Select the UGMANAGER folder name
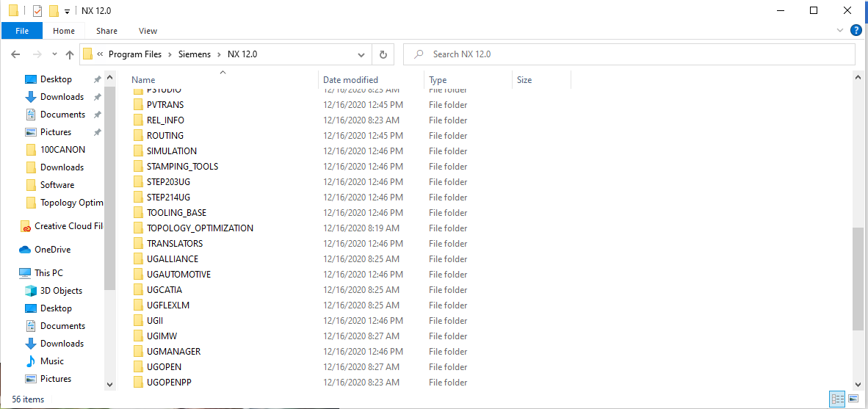This screenshot has height=409, width=868. point(174,352)
